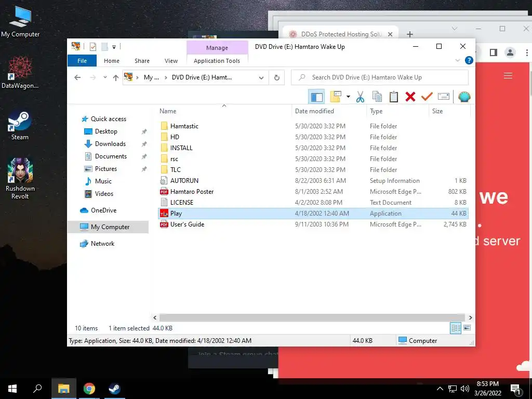
Task: Select the INSTALL folder
Action: [x=313, y=148]
